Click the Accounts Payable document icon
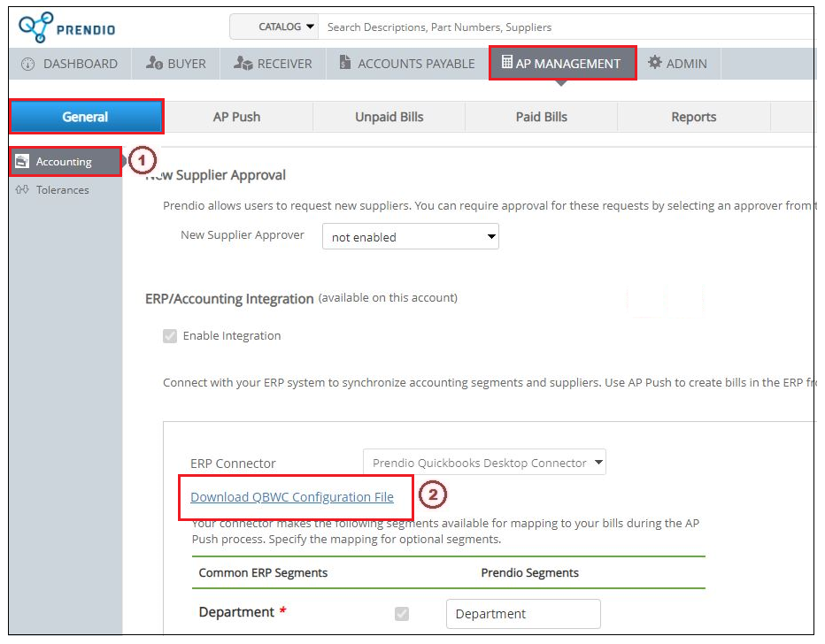The height and width of the screenshot is (644, 825). [x=344, y=63]
